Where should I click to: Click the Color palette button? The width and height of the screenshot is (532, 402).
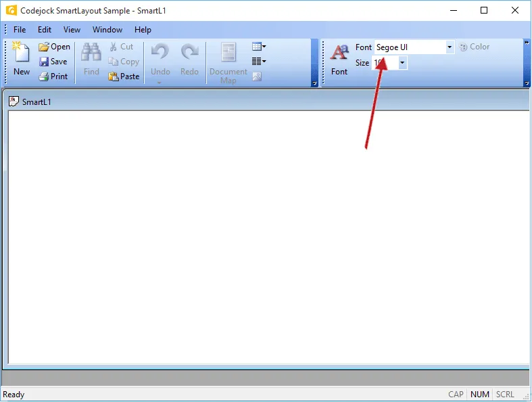pos(474,47)
